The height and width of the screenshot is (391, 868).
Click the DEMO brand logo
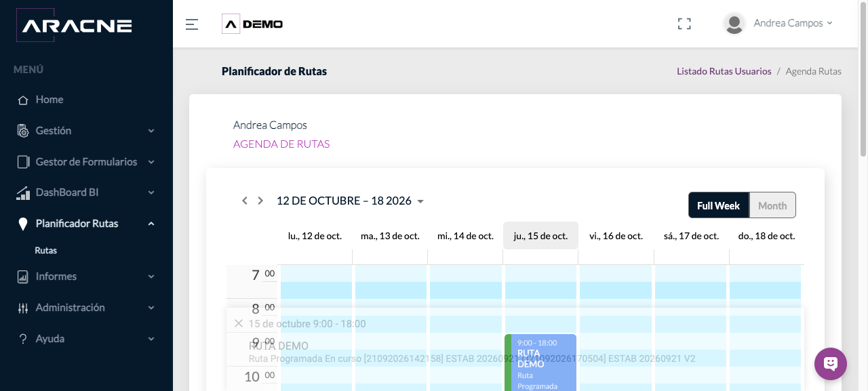(x=252, y=24)
